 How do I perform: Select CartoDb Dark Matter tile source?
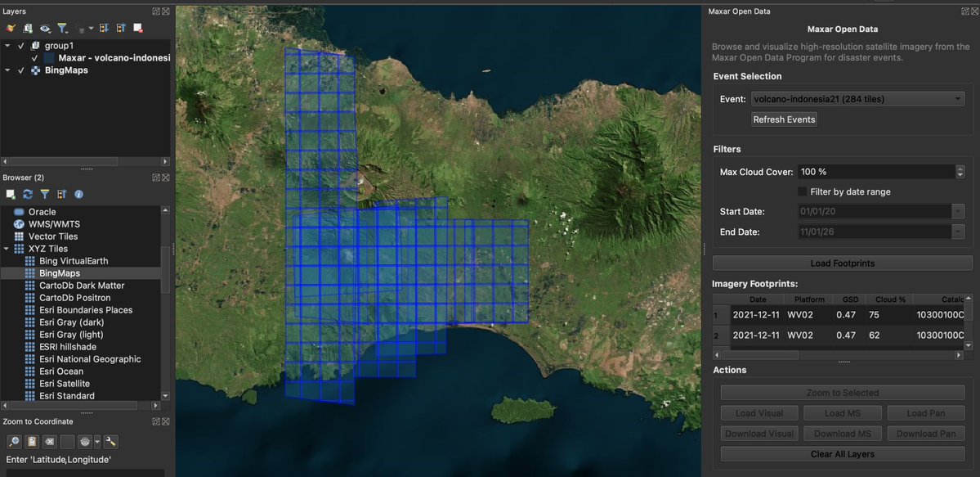[82, 286]
